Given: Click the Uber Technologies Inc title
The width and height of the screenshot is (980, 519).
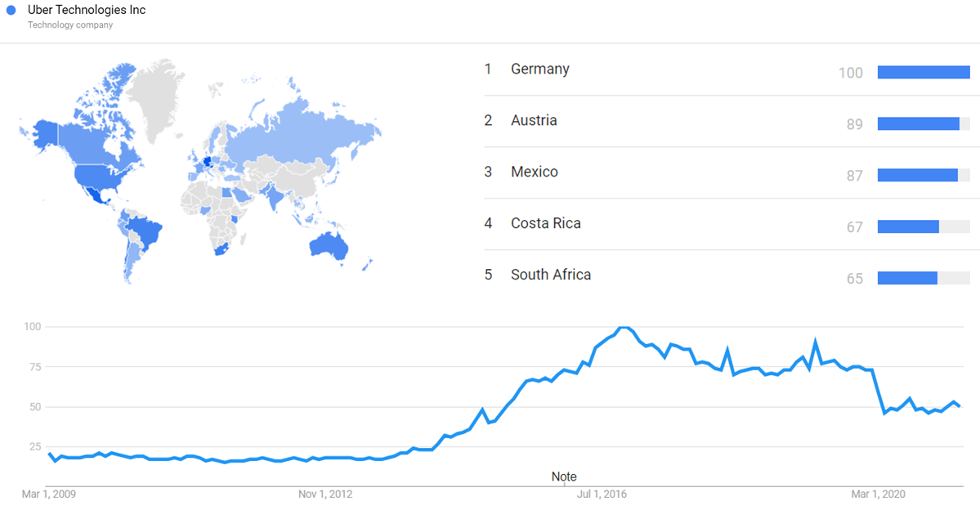Looking at the screenshot, I should [87, 11].
